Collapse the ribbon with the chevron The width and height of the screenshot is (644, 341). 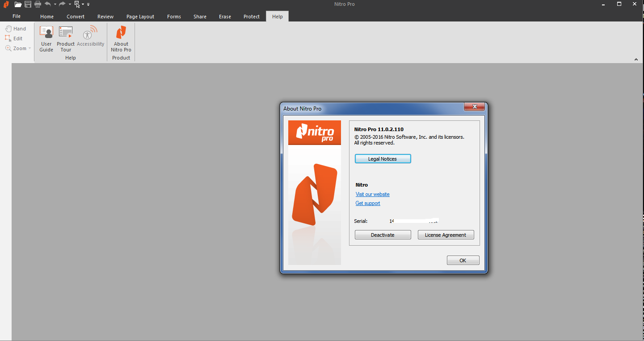click(636, 59)
